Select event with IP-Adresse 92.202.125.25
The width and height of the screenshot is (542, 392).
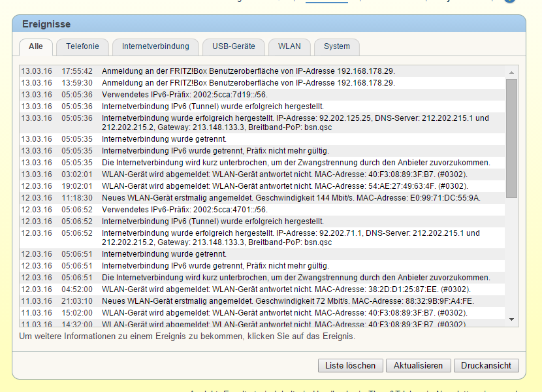(294, 123)
